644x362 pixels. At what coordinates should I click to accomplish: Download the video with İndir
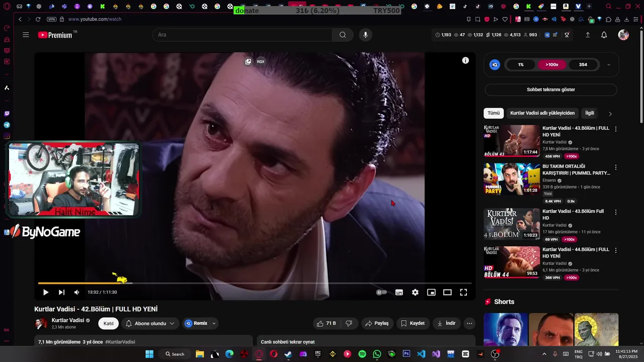pyautogui.click(x=446, y=323)
